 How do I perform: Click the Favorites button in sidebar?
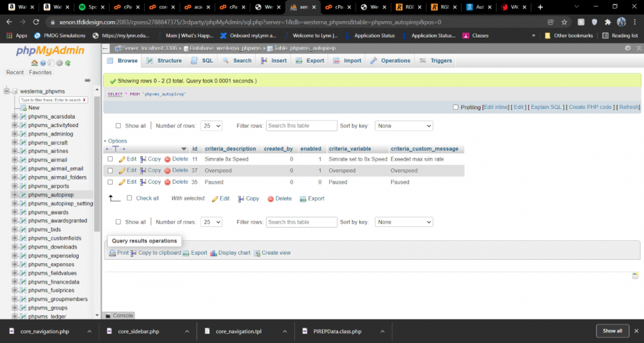click(x=40, y=72)
